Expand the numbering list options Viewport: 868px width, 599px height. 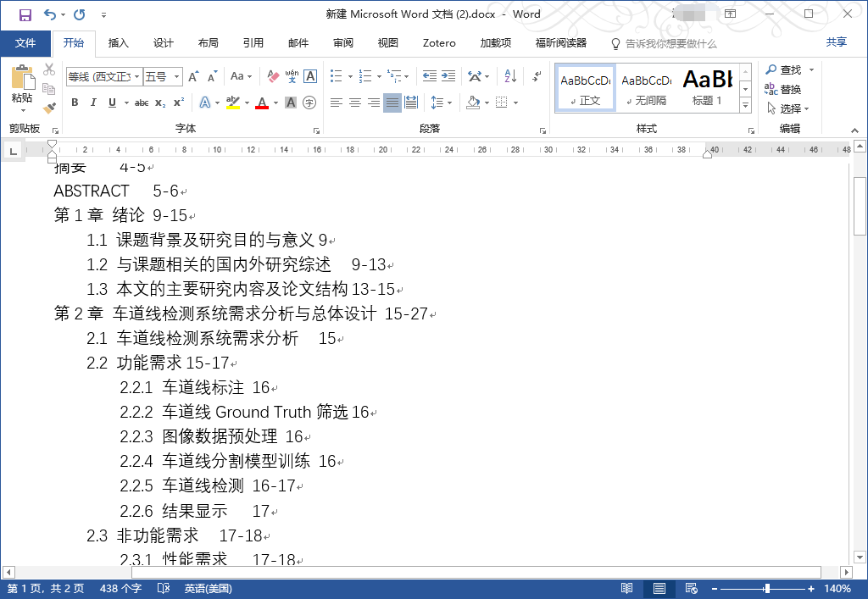[x=379, y=77]
